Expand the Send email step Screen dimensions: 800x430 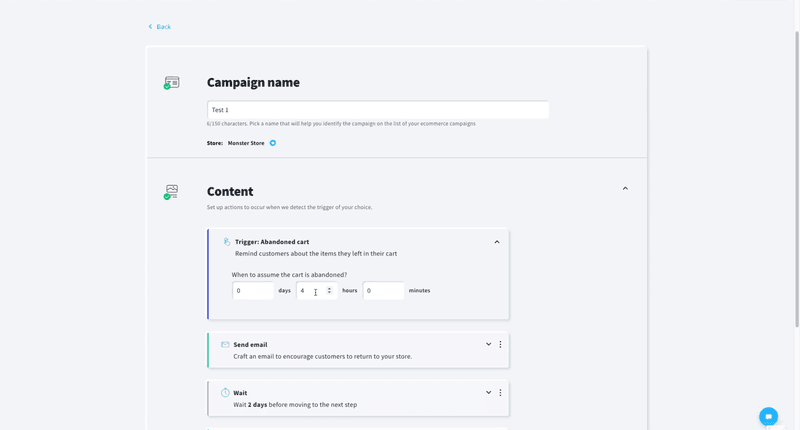(x=489, y=344)
